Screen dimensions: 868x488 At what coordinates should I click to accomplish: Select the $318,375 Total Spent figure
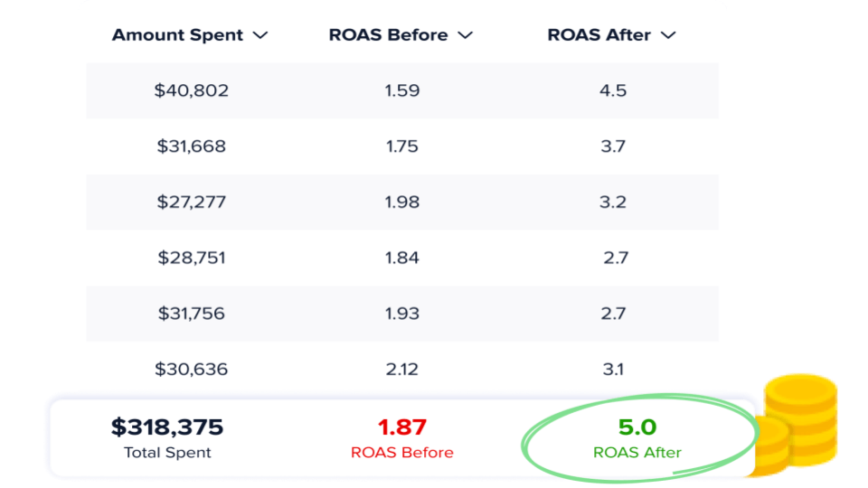167,427
